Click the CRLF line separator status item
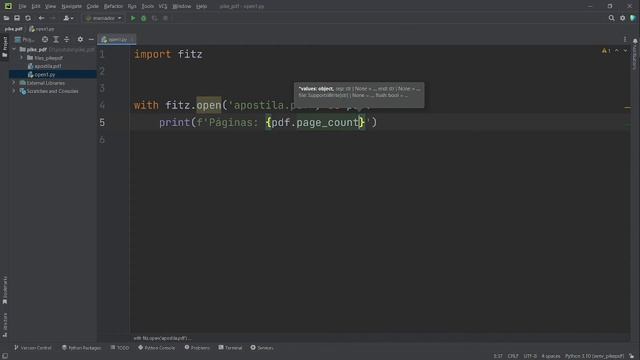The image size is (640, 360). 513,356
